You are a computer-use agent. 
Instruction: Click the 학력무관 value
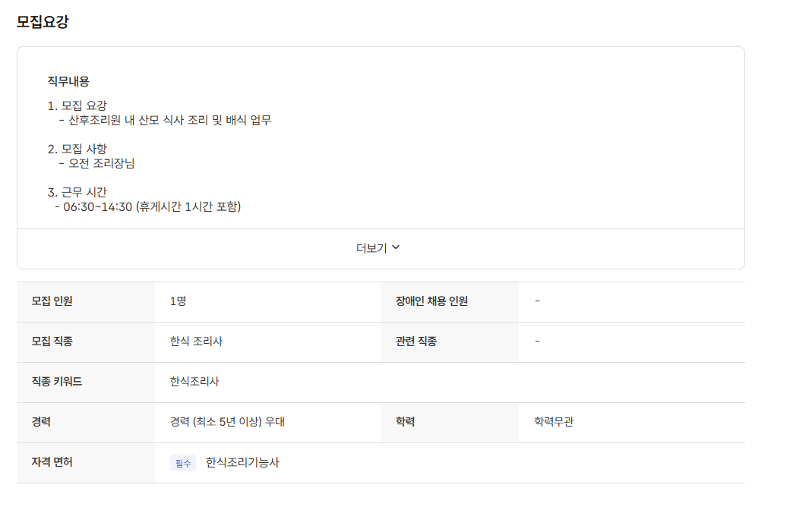(554, 422)
